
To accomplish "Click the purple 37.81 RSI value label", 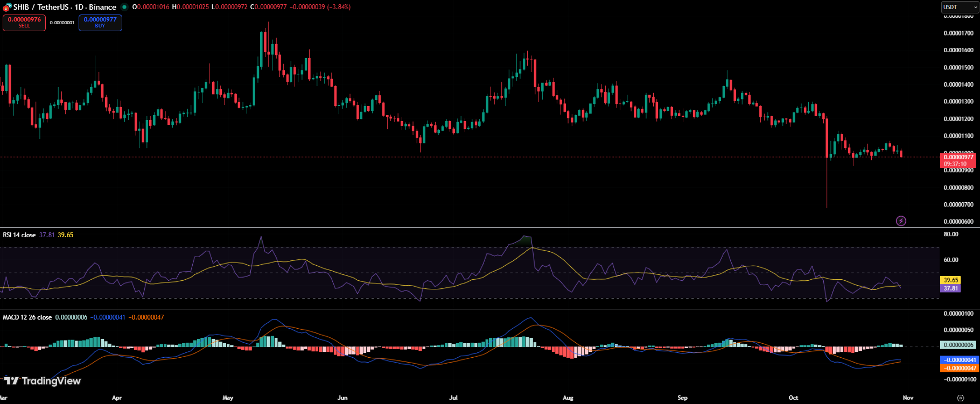I will coord(951,288).
